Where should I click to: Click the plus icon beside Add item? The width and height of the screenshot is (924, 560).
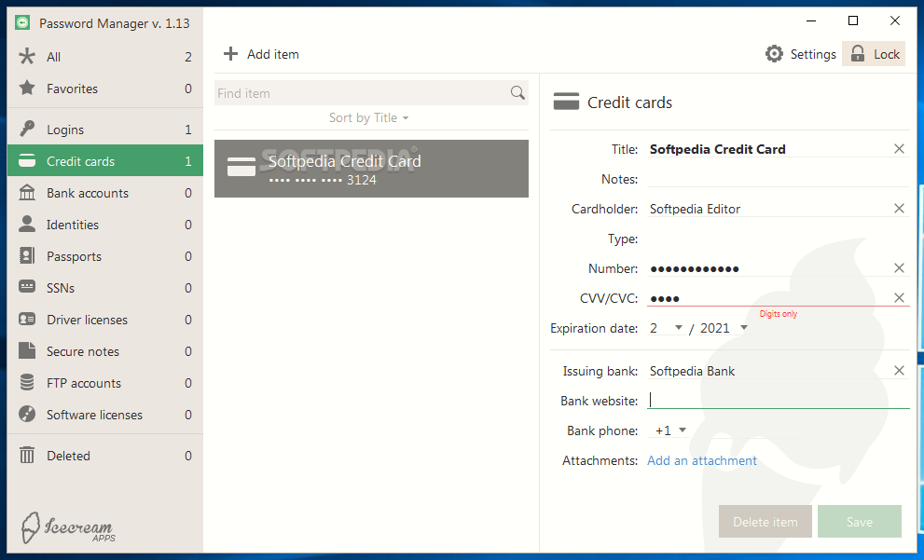point(230,54)
